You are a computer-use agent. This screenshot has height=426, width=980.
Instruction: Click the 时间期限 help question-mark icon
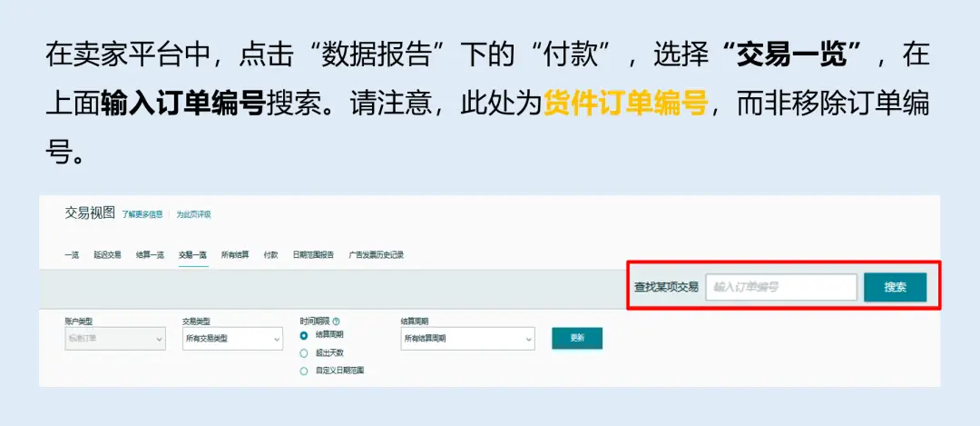pyautogui.click(x=337, y=321)
